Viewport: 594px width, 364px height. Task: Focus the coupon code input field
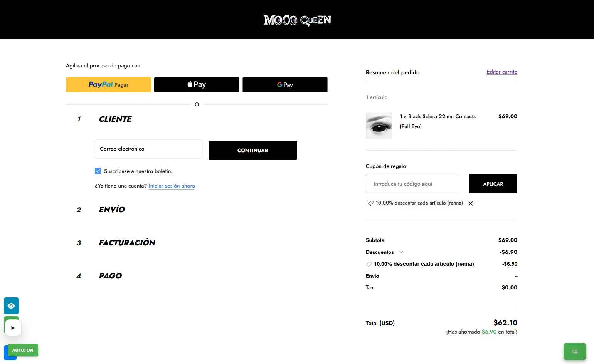pyautogui.click(x=412, y=184)
